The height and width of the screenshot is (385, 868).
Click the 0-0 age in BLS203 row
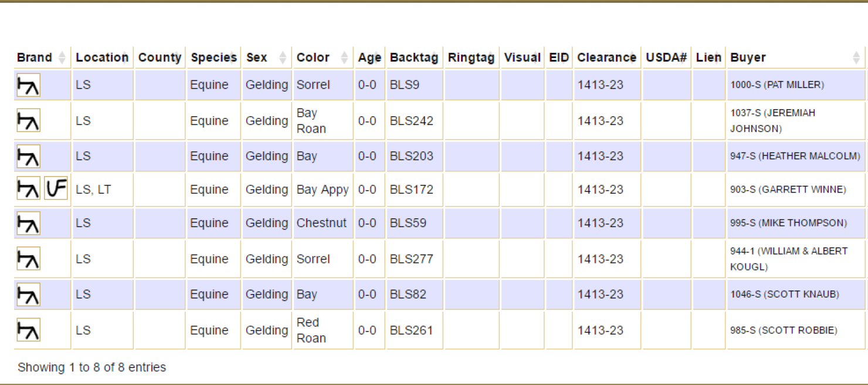(367, 156)
